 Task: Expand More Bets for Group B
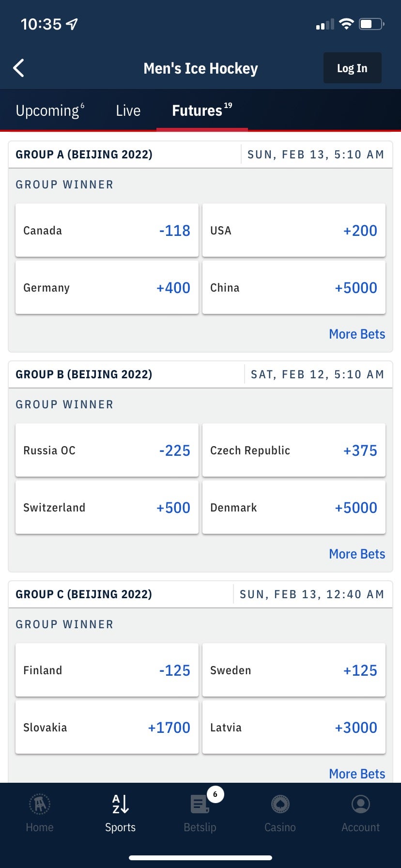357,554
